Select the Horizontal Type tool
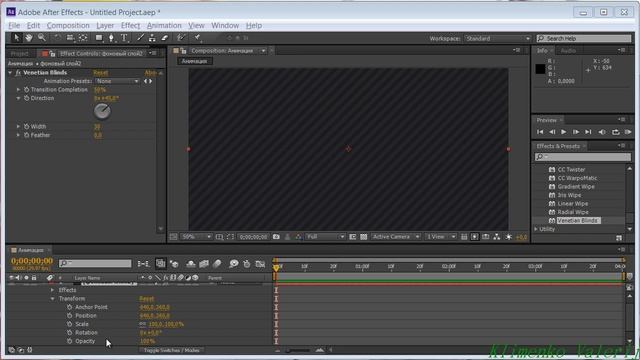The height and width of the screenshot is (360, 640). tap(124, 38)
